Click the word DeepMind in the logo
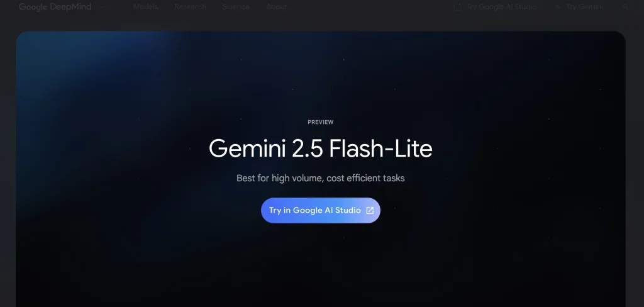 tap(70, 7)
